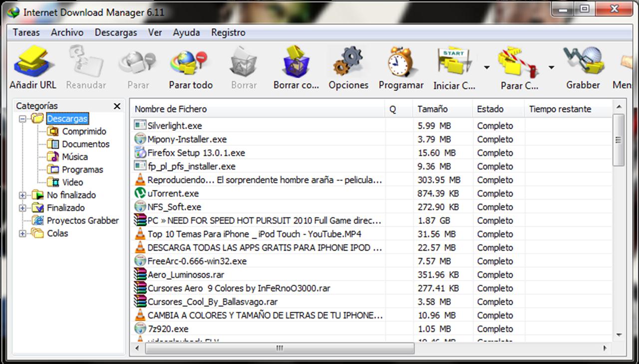This screenshot has height=364, width=639.
Task: Select the Documentos category
Action: click(x=85, y=144)
